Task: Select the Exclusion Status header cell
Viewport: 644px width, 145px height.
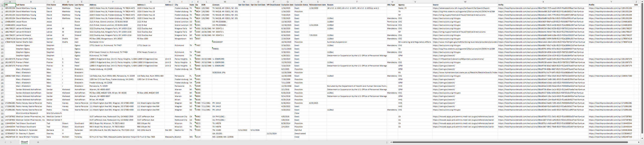Action: (301, 5)
